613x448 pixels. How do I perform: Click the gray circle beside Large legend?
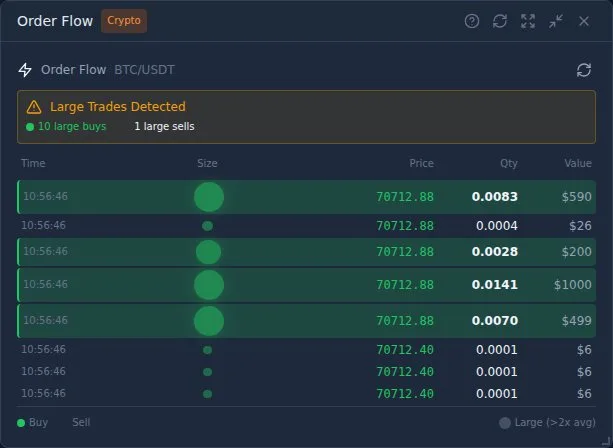click(505, 423)
